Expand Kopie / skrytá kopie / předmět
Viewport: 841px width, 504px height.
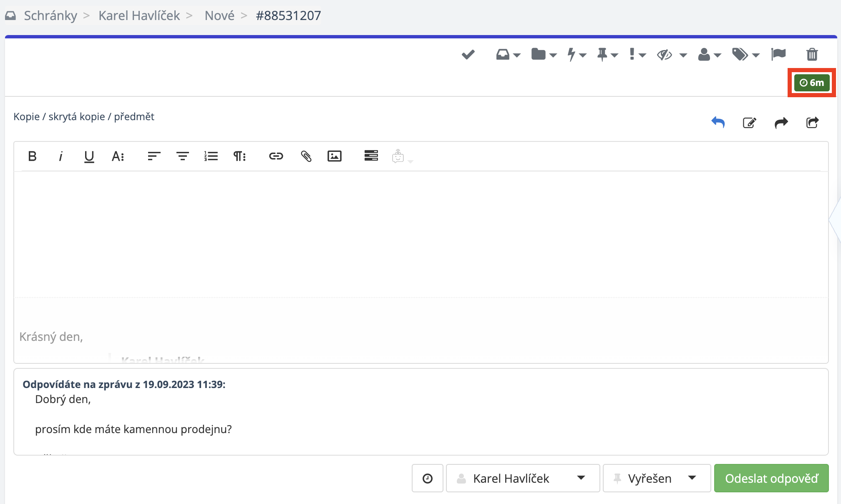point(84,117)
